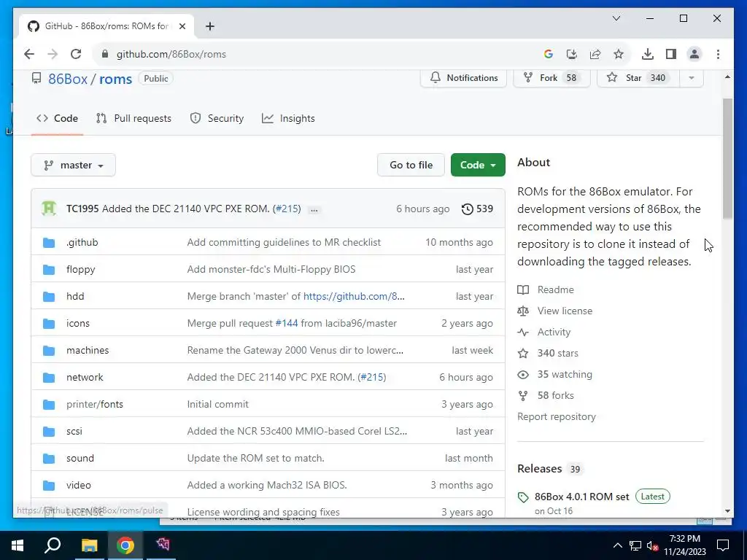Open the icons folder
This screenshot has width=747, height=560.
click(77, 323)
